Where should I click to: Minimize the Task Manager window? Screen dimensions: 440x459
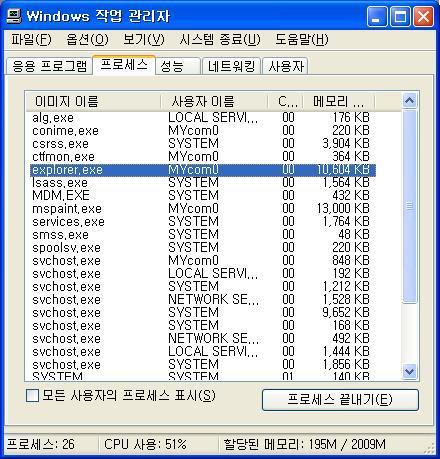click(377, 16)
